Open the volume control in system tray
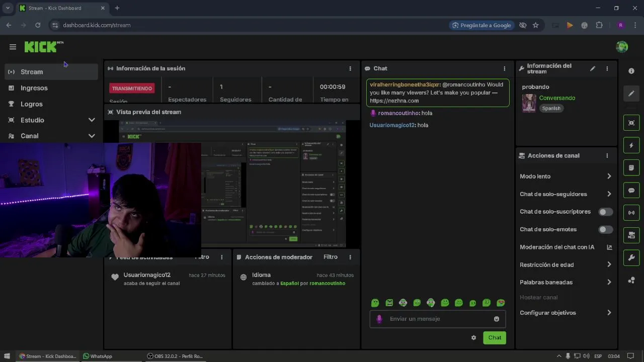Screen dimensions: 644x362 tap(586, 356)
